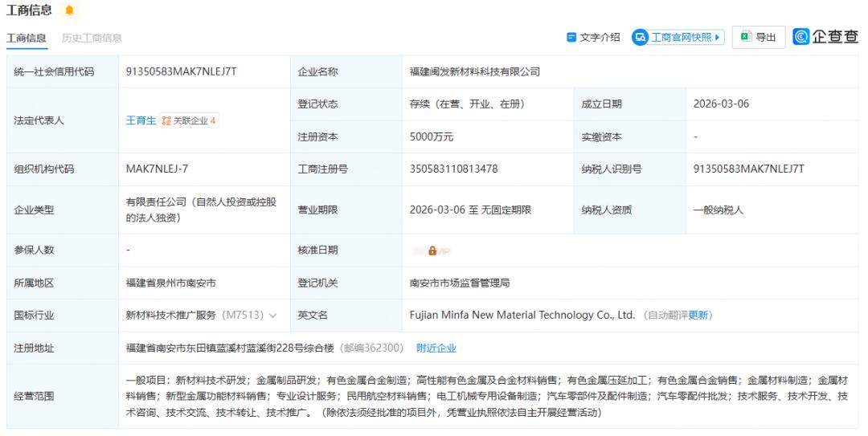Click the snapshot icon in 工商官网快照
This screenshot has width=868, height=436.
click(641, 37)
